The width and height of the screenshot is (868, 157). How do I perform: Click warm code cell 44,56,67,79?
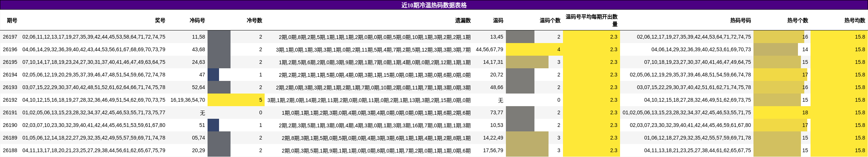(x=489, y=49)
